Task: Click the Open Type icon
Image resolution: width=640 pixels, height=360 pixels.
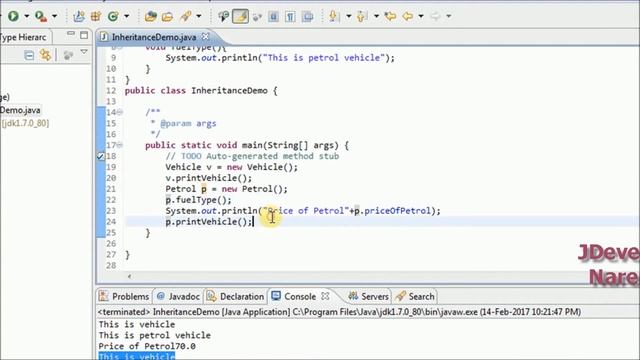Action: click(151, 16)
